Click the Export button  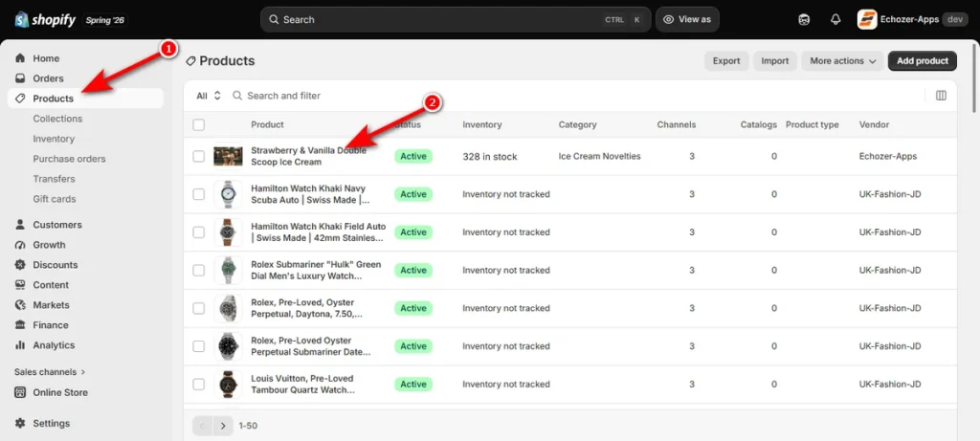click(726, 61)
